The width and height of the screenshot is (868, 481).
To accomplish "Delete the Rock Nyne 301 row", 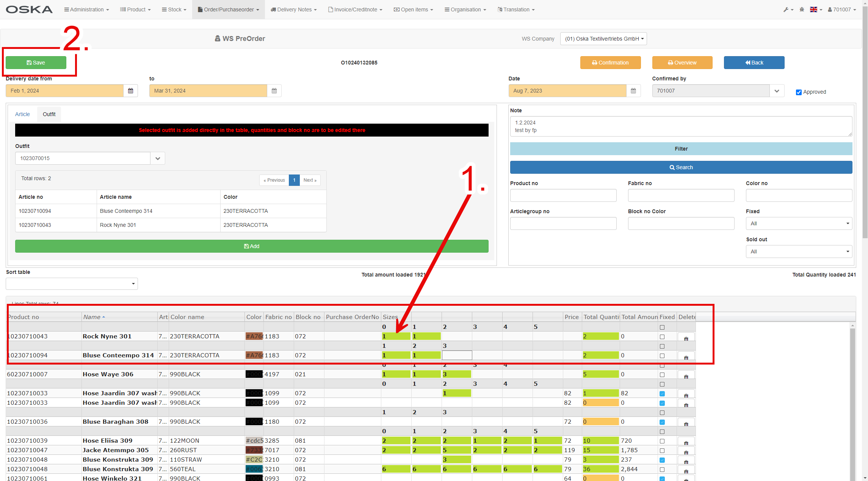I will click(686, 338).
